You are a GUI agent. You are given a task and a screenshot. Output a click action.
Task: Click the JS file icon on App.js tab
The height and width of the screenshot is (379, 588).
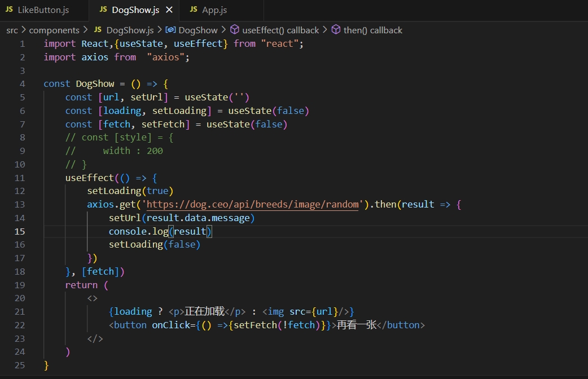[194, 10]
